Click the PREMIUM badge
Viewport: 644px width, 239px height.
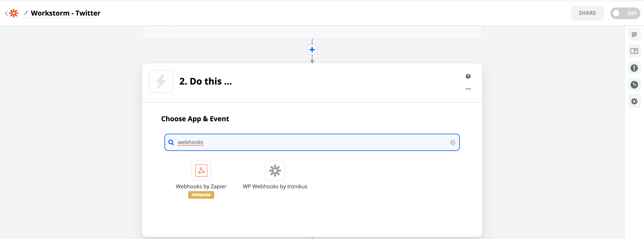[201, 195]
